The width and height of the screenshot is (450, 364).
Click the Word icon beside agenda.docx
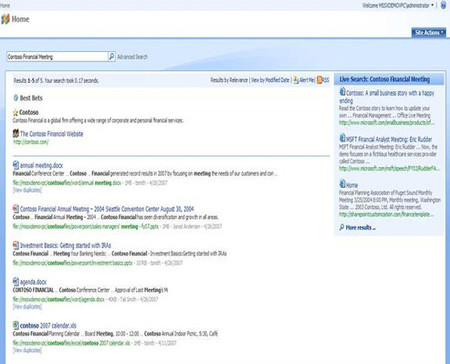click(x=16, y=281)
